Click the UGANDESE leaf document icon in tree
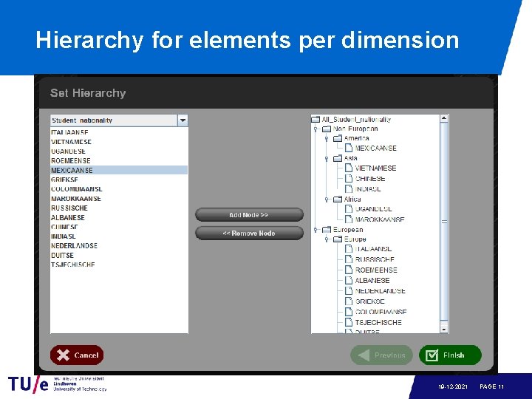 click(x=349, y=209)
